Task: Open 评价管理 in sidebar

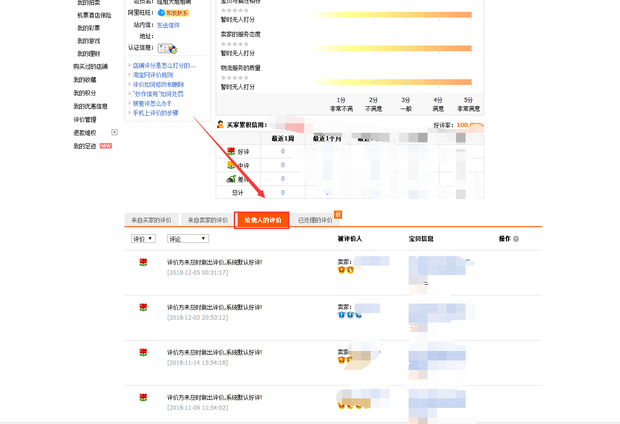Action: pyautogui.click(x=85, y=119)
